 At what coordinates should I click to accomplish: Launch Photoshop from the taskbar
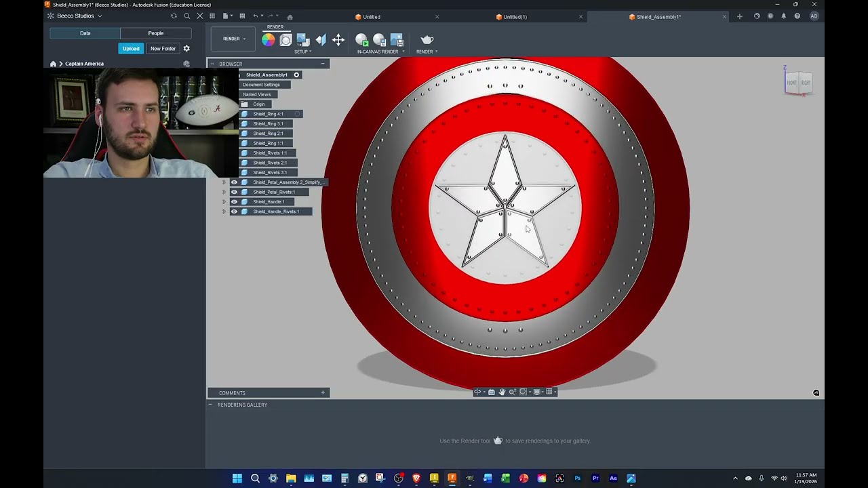pos(578,479)
